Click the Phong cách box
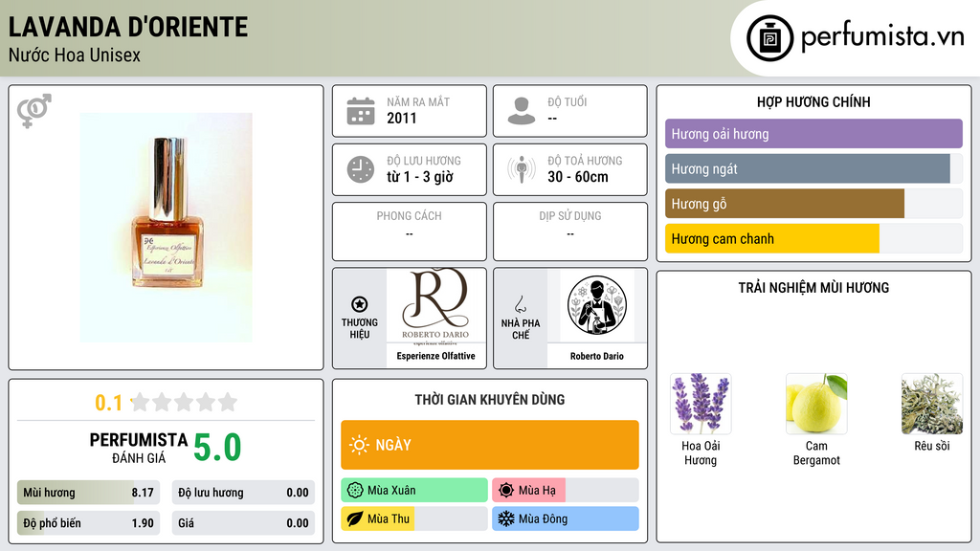The image size is (980, 551). tap(410, 231)
